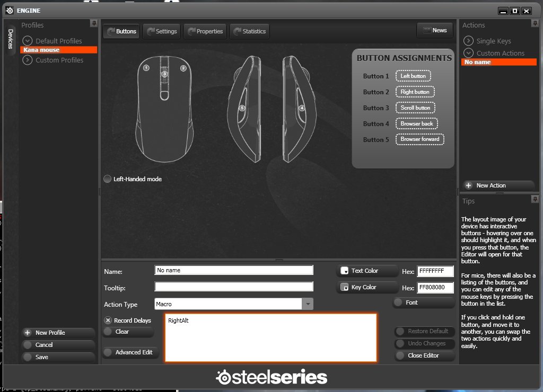Select mouse button 2 marker on diagram
Image resolution: width=543 pixels, height=392 pixels.
click(x=183, y=68)
